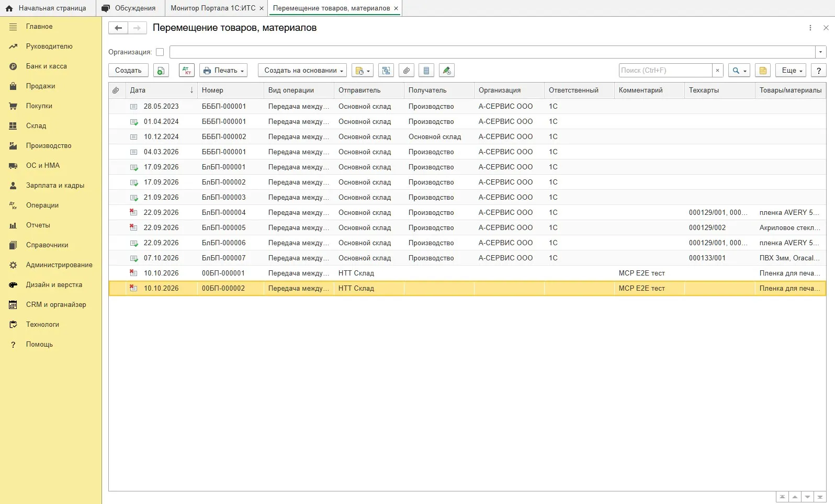Click the green pencil edit icon
Screen dimensions: 835x504
click(x=447, y=71)
